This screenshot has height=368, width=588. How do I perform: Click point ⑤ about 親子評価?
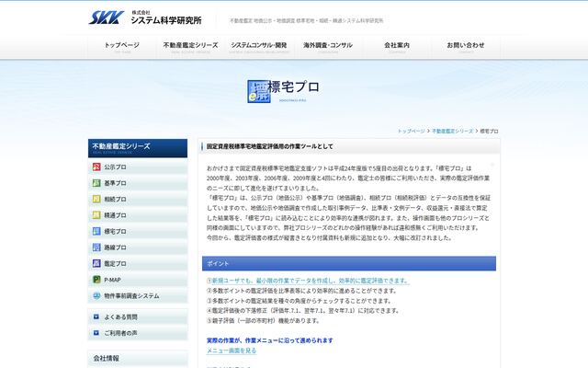click(264, 321)
